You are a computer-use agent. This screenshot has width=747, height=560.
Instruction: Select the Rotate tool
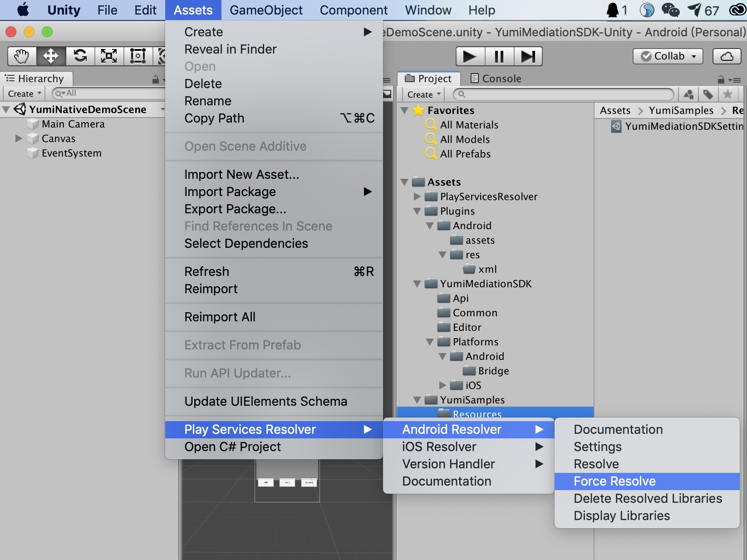(80, 56)
